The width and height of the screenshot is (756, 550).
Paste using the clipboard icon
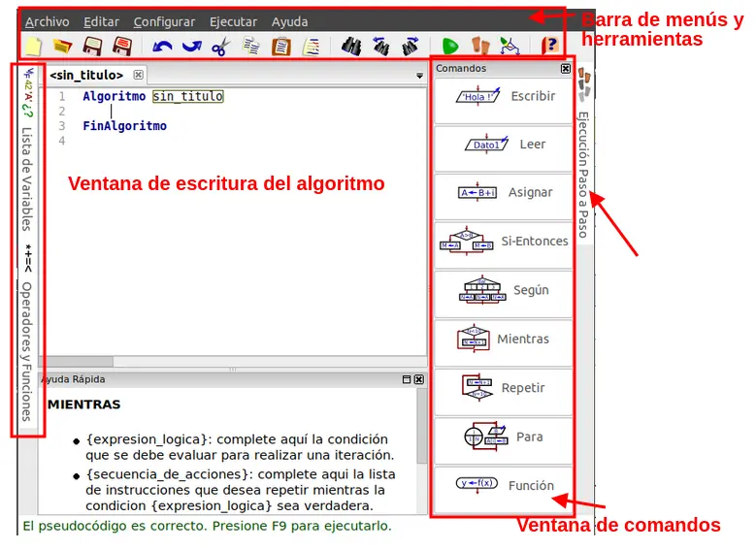[x=281, y=47]
